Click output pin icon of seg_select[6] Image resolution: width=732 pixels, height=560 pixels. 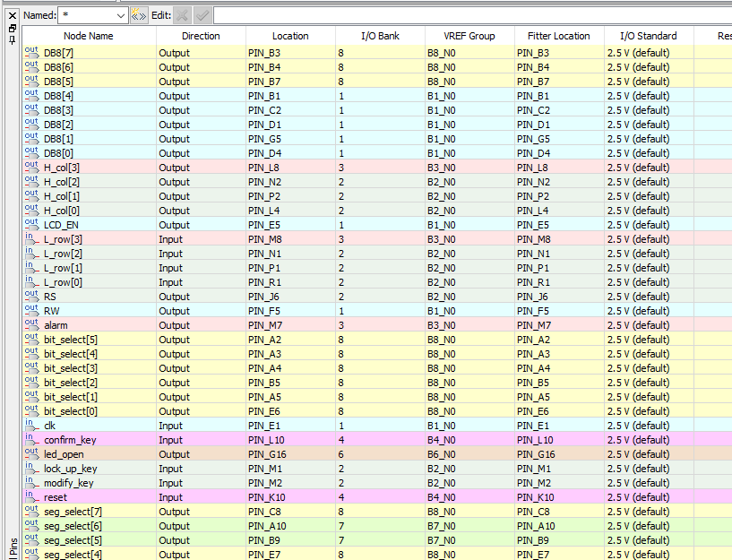[x=31, y=525]
